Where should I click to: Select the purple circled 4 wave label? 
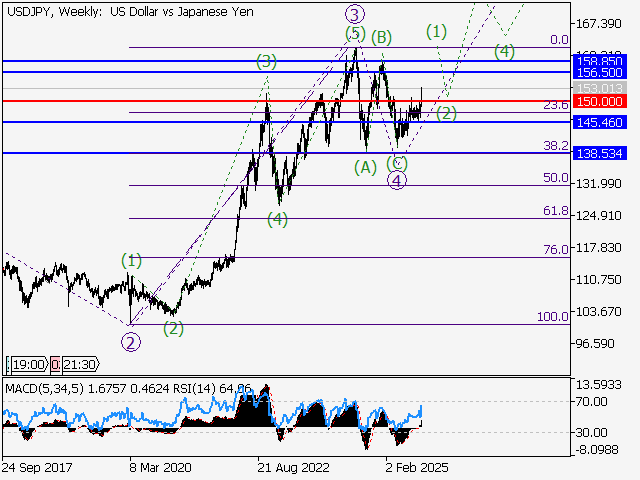pos(397,181)
